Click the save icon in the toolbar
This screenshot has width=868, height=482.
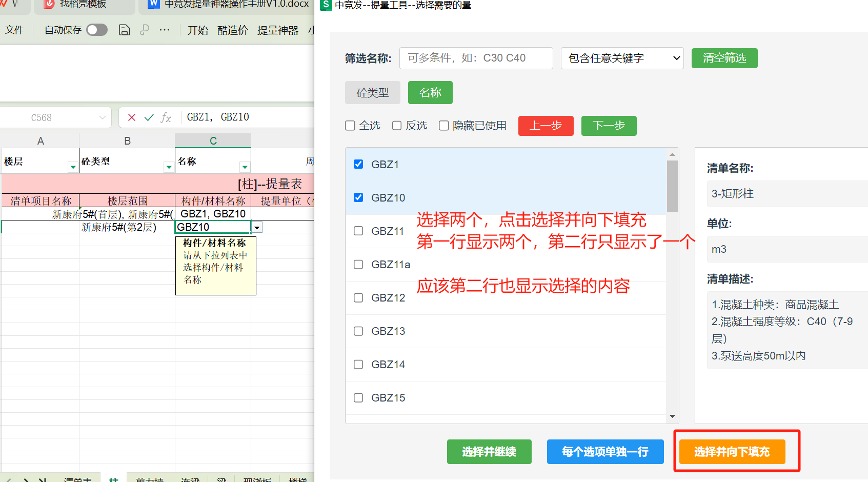click(124, 30)
